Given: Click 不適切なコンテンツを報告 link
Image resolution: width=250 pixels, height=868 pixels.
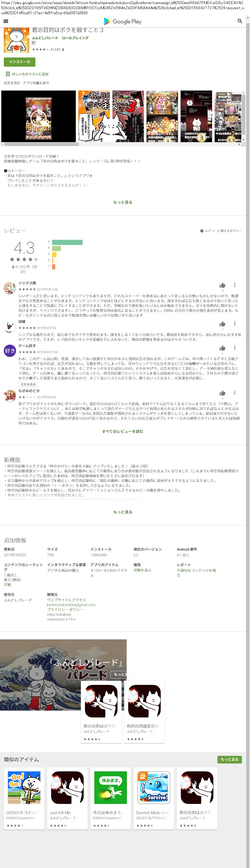Looking at the screenshot, I should (196, 573).
